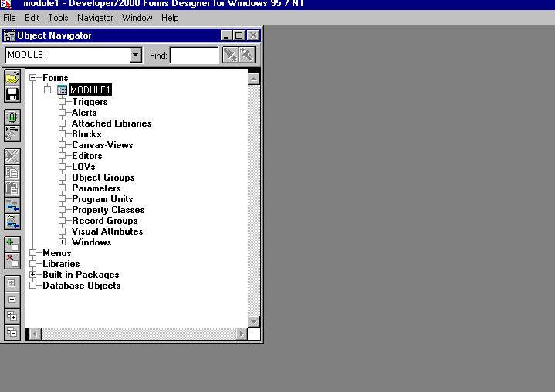Click the Open folder icon in the toolbar
The image size is (555, 392).
[12, 77]
